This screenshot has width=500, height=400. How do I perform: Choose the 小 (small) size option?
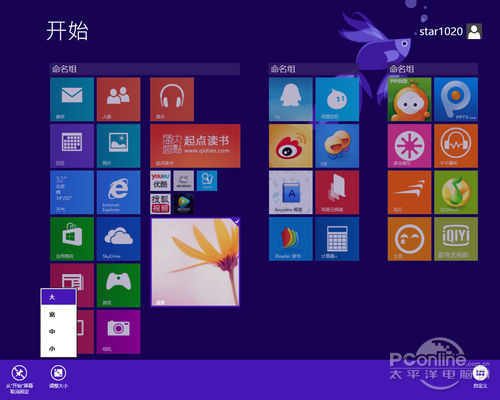(58, 349)
